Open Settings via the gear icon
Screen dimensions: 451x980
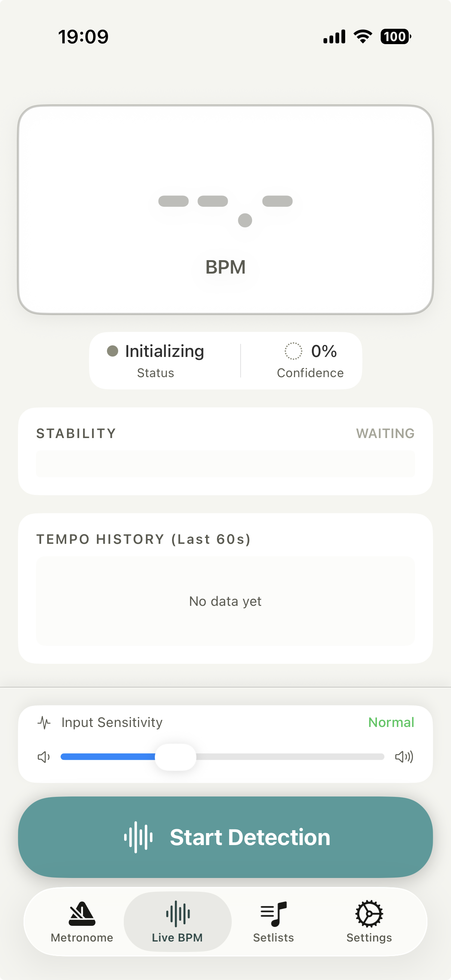point(369,913)
